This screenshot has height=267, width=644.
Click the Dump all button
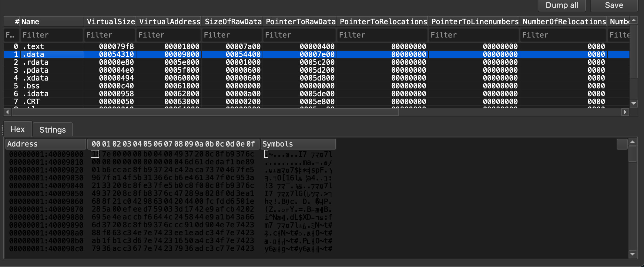click(x=562, y=5)
